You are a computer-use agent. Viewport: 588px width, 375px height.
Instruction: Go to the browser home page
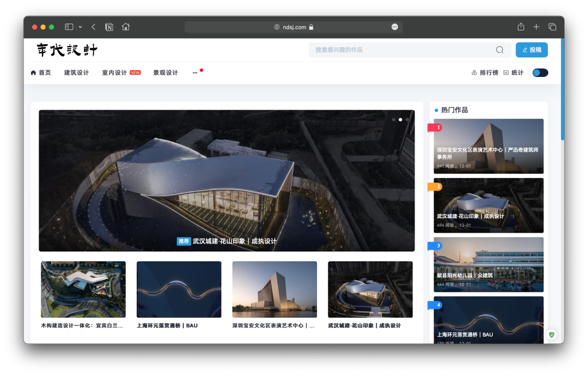(x=126, y=26)
